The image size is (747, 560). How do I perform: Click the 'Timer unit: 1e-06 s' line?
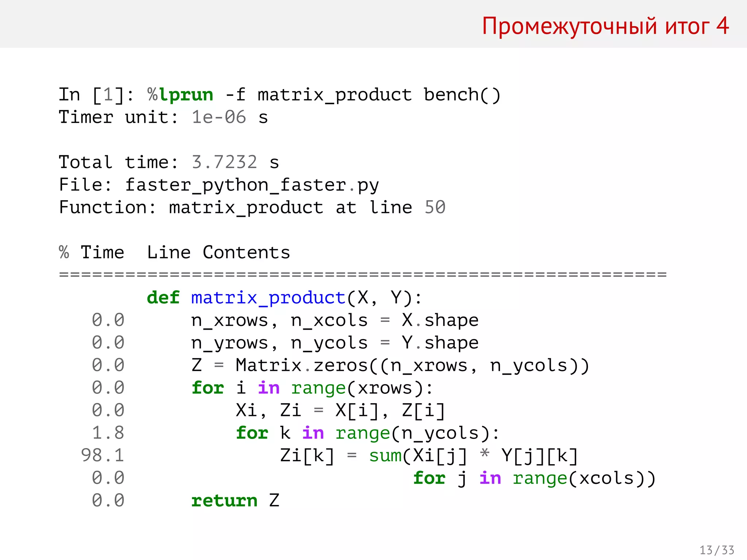pos(163,117)
